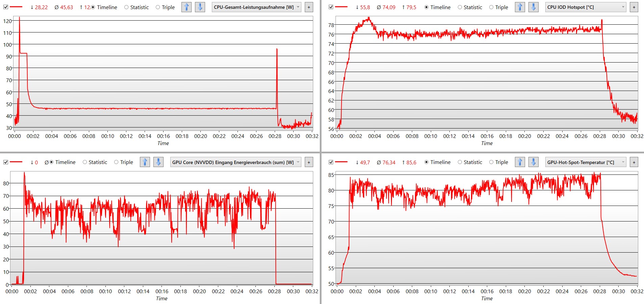Select Timeline view for CPU IOD Hotspot chart

[x=438, y=7]
